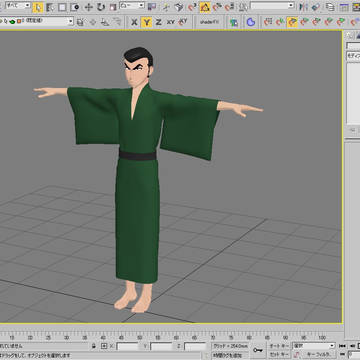360x360 pixels.
Task: Click the grid size readout in status bar
Action: [x=230, y=346]
